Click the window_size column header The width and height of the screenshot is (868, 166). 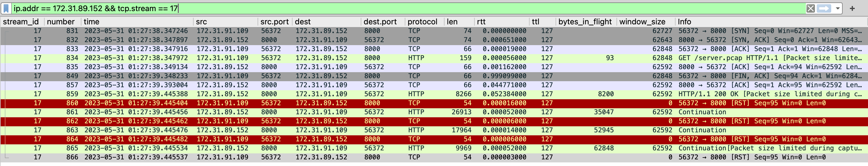point(642,22)
